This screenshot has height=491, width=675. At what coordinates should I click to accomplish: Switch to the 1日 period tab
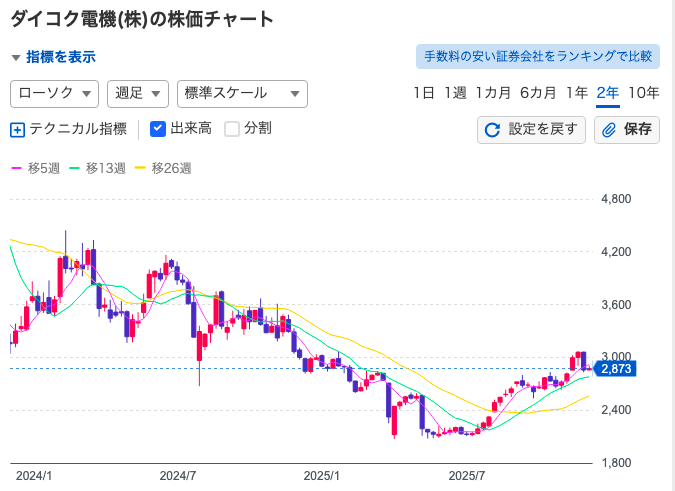424,93
